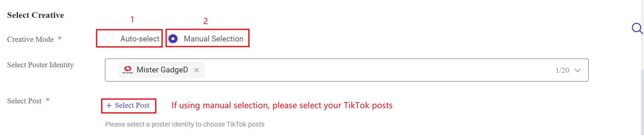Click the Manual Selection option label

pos(213,39)
